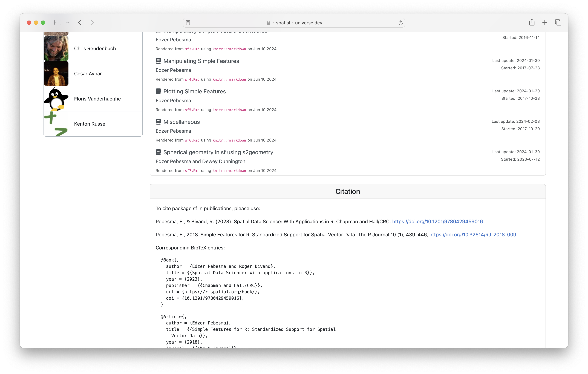Follow the DOI link for Spatial Data Science
Viewport: 588px width, 374px height.
pyautogui.click(x=437, y=221)
